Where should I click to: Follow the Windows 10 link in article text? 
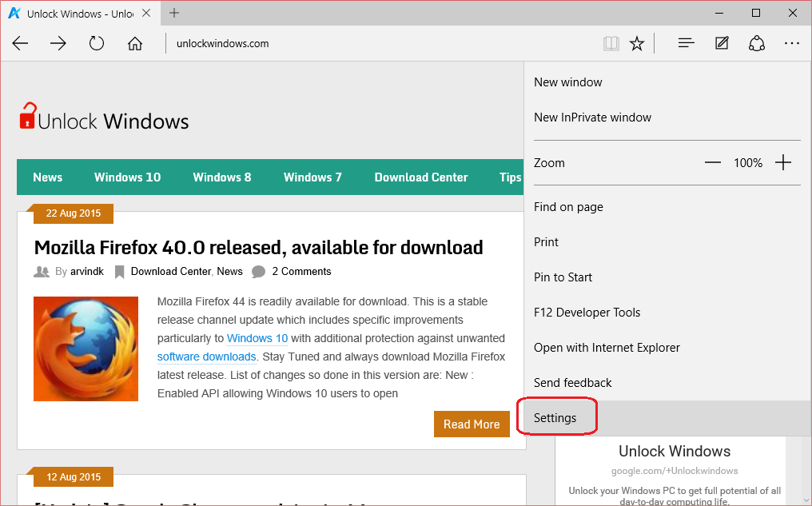[257, 339]
